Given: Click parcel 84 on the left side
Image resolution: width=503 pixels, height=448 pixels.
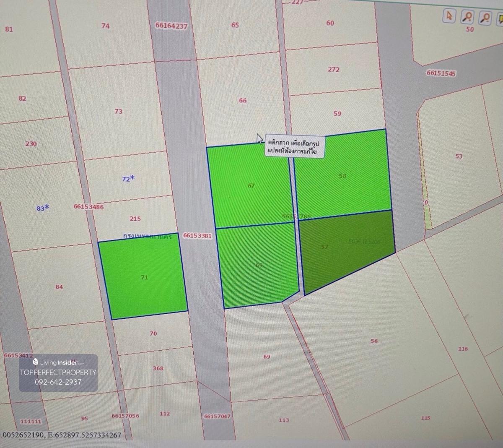Looking at the screenshot, I should 59,287.
